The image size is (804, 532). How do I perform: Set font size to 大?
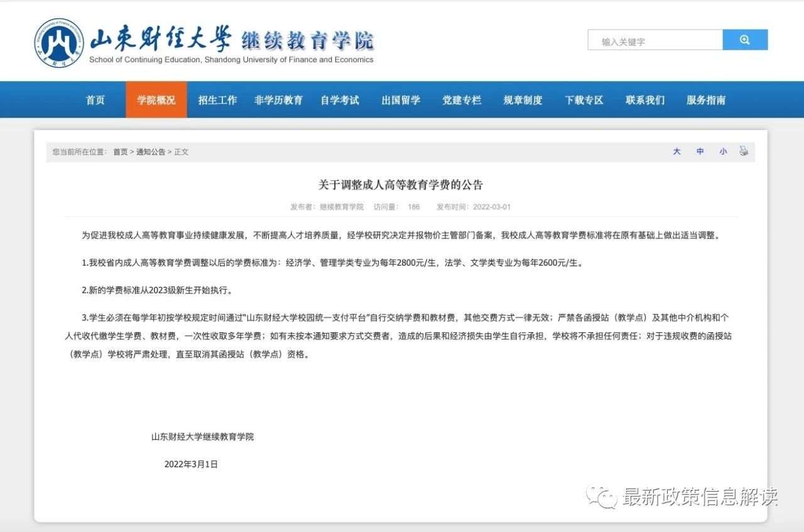click(x=676, y=152)
